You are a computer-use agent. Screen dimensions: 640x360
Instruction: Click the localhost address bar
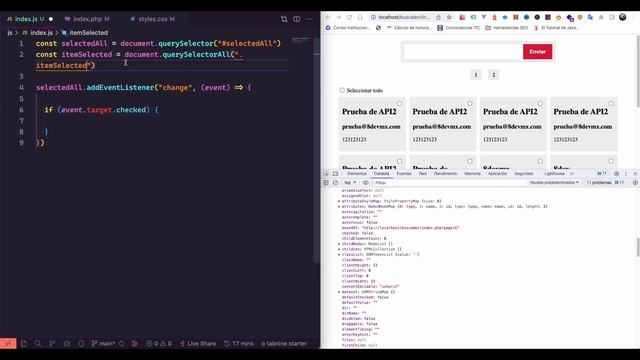click(403, 17)
